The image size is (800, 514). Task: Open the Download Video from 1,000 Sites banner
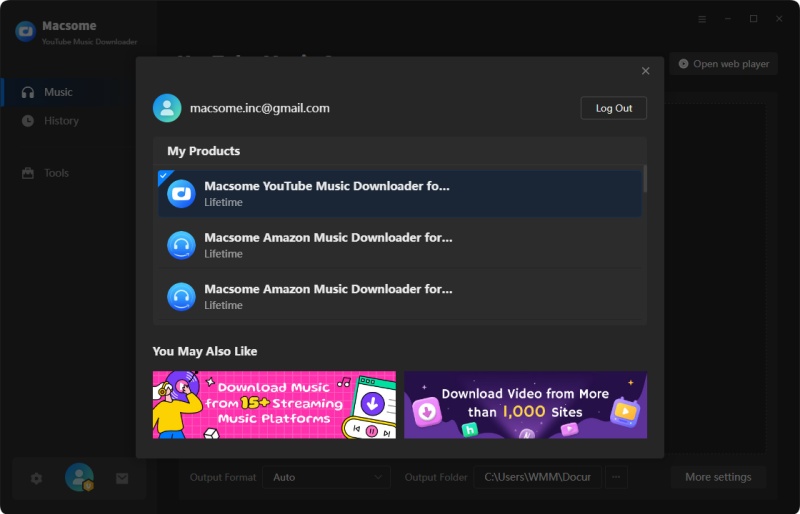[x=526, y=405]
